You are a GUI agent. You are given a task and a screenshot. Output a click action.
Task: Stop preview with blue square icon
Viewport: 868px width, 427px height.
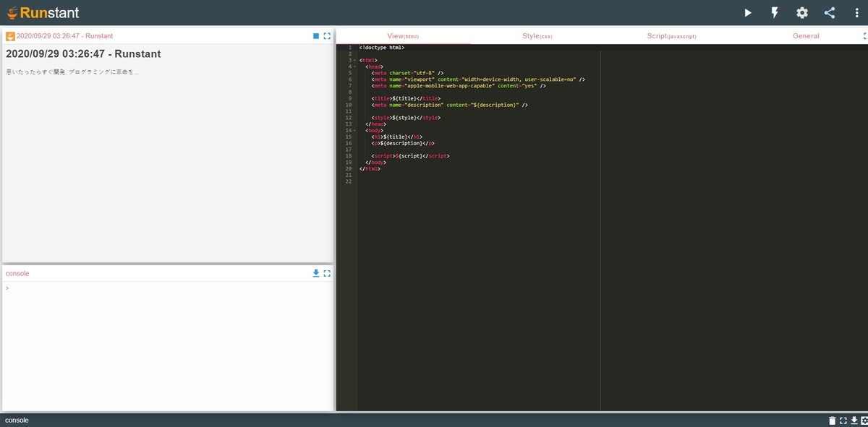tap(316, 35)
